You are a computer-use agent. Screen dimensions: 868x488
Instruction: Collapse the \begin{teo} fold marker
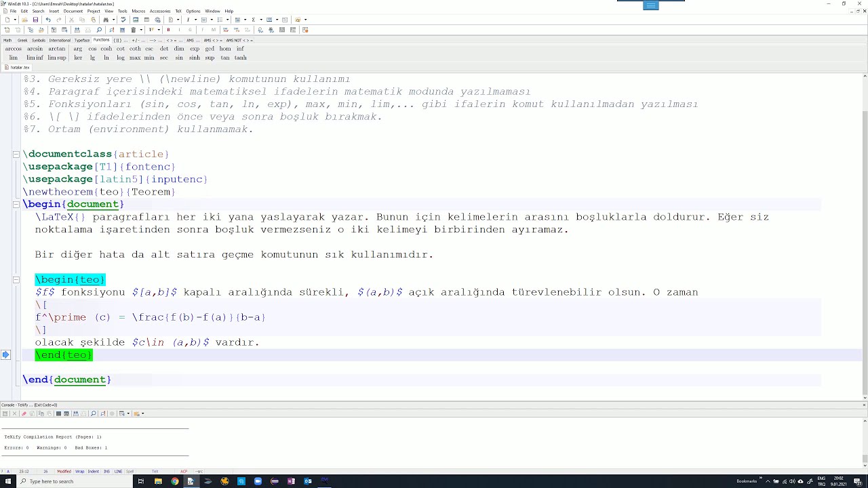16,279
